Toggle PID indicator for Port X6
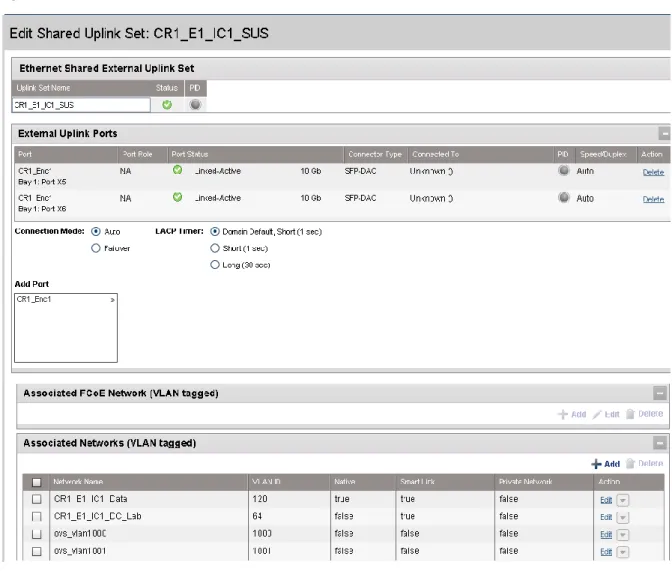 click(564, 198)
